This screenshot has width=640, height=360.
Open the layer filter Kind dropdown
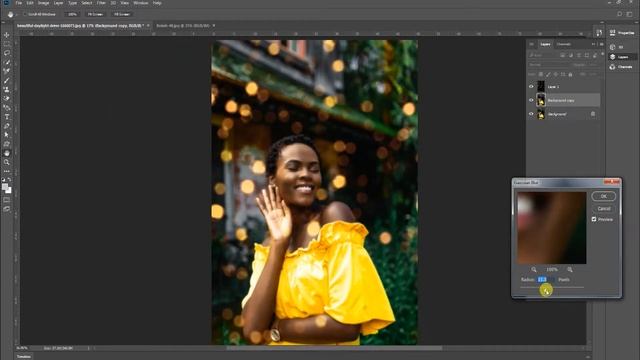543,55
